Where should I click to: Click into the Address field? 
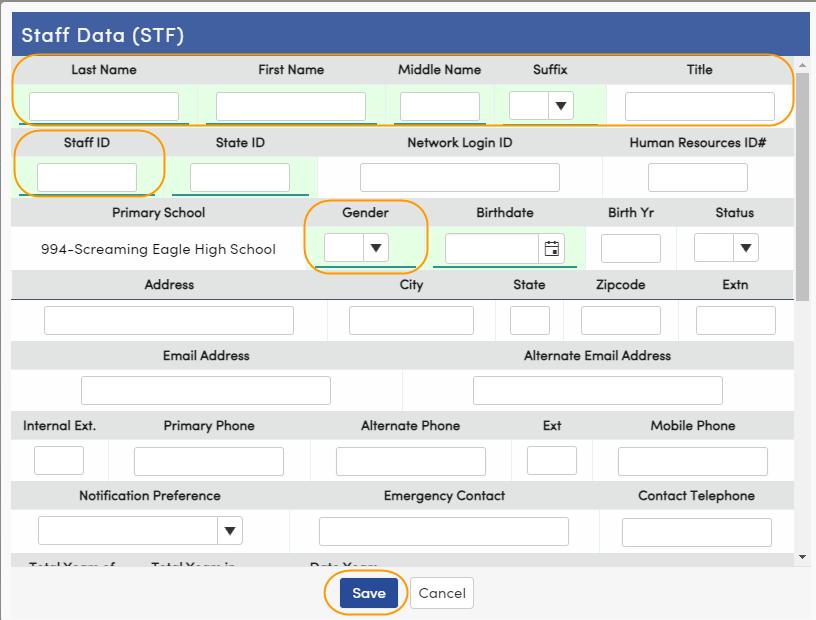[x=169, y=320]
